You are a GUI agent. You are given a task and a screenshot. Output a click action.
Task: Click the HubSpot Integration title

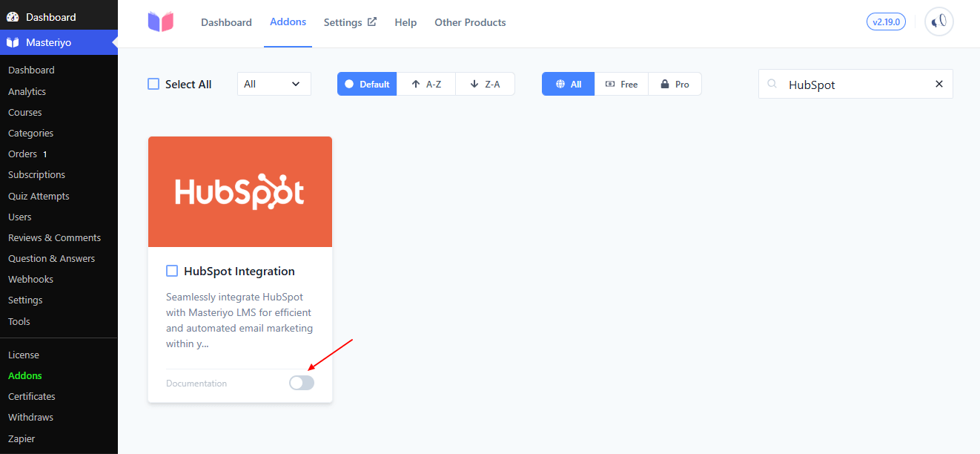tap(239, 271)
